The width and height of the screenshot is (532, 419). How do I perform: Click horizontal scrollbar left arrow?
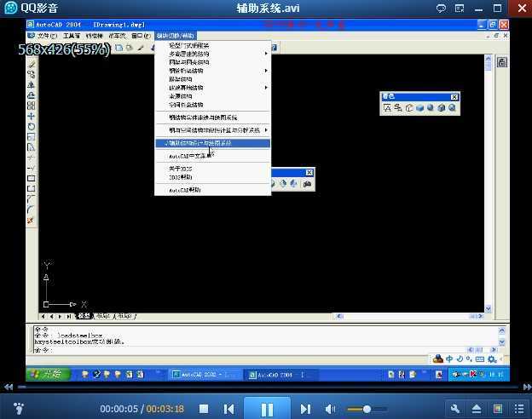click(339, 316)
